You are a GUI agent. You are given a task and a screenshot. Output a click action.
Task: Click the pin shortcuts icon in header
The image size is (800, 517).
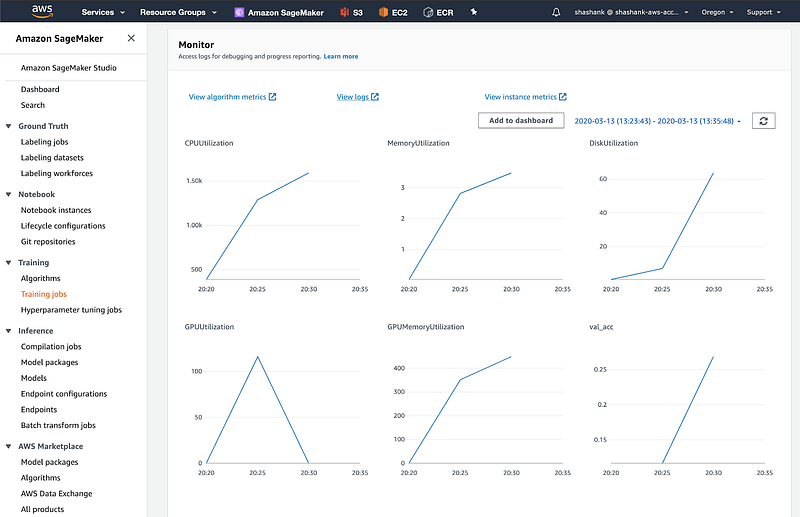point(473,13)
